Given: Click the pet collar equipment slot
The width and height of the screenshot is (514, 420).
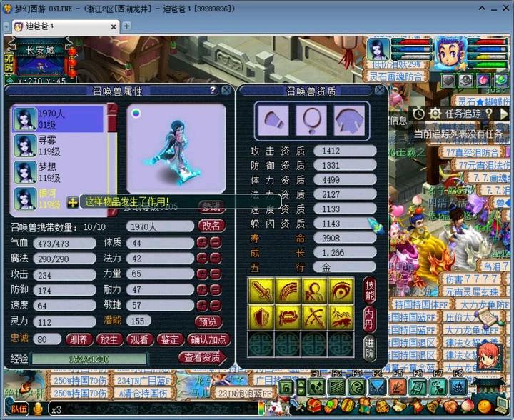Looking at the screenshot, I should (311, 120).
